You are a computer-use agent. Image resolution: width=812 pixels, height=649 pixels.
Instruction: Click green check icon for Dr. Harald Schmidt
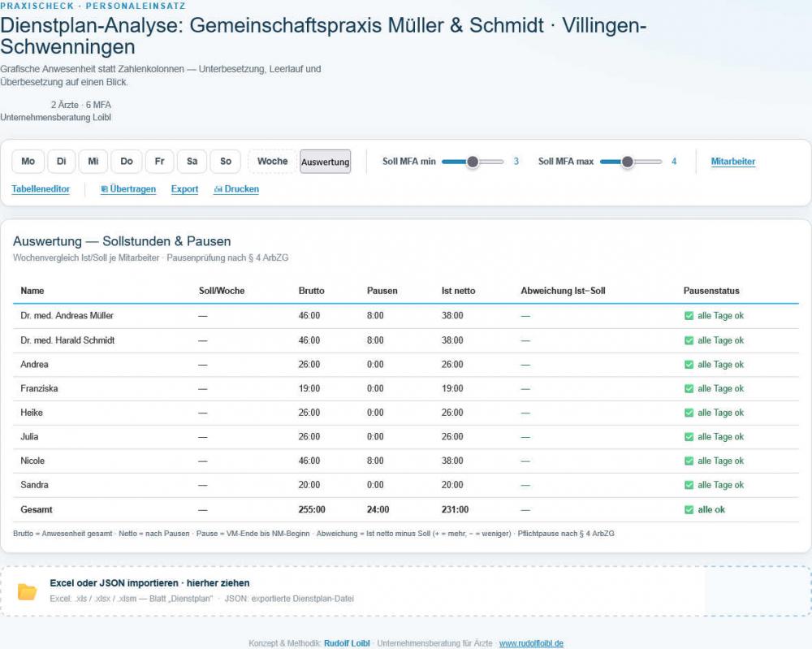tap(689, 341)
